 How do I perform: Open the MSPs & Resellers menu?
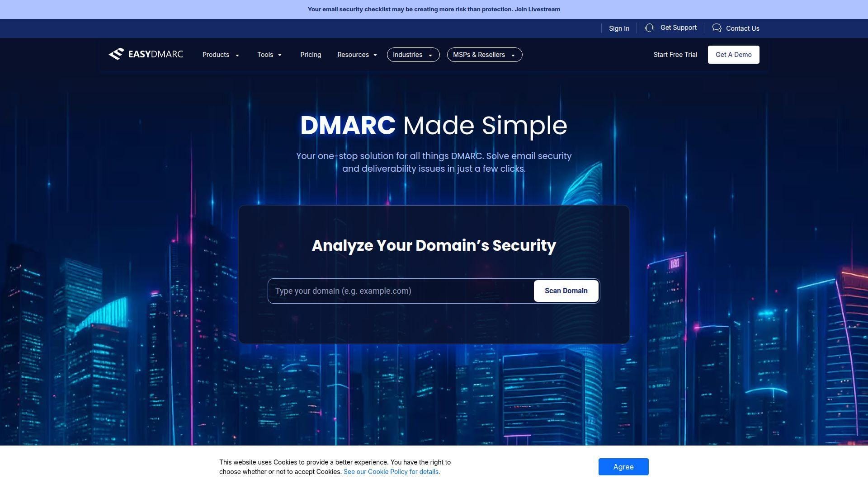(485, 55)
